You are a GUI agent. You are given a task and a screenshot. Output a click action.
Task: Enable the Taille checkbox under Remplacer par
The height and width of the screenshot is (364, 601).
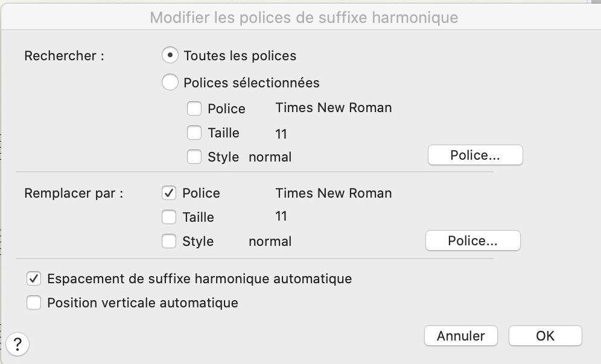pyautogui.click(x=169, y=217)
